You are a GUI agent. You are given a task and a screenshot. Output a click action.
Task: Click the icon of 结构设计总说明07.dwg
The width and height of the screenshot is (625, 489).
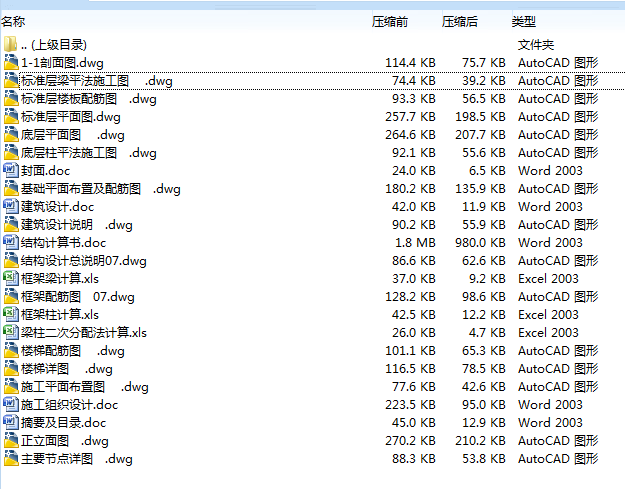point(11,260)
